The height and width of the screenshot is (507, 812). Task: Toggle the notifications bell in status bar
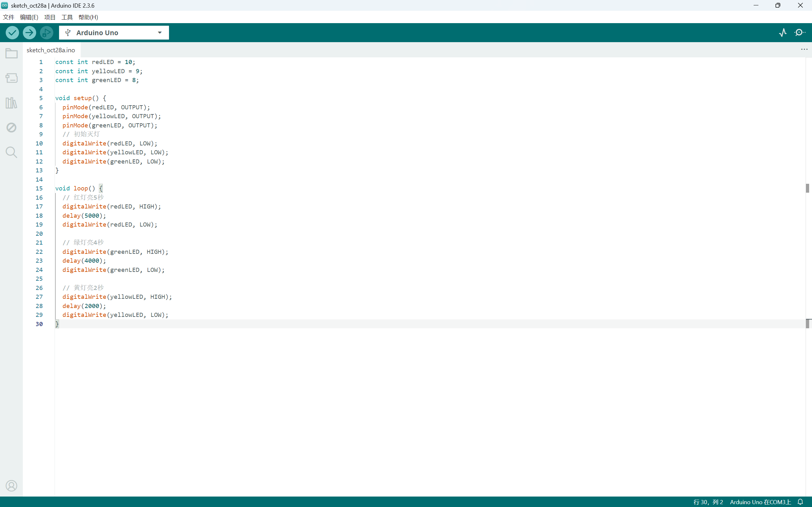800,502
